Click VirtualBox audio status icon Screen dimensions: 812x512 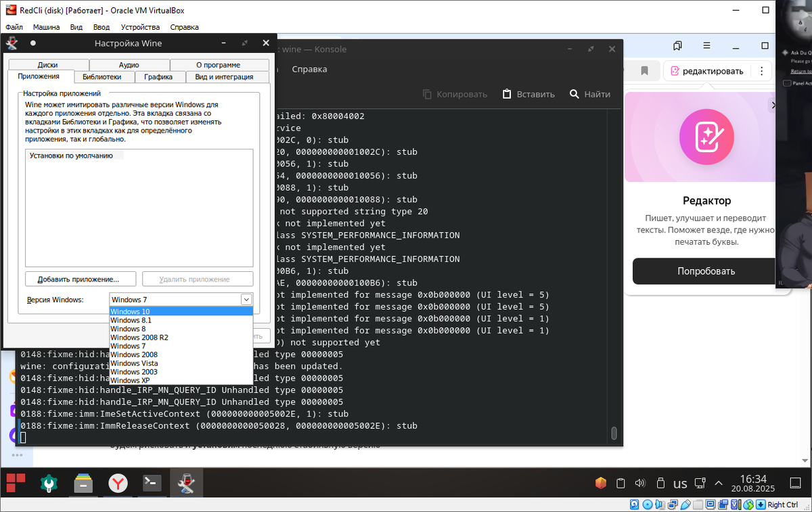660,505
